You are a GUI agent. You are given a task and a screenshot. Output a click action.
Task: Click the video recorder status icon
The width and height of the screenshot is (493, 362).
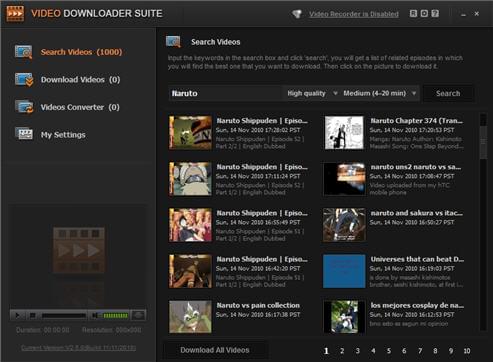[x=297, y=14]
